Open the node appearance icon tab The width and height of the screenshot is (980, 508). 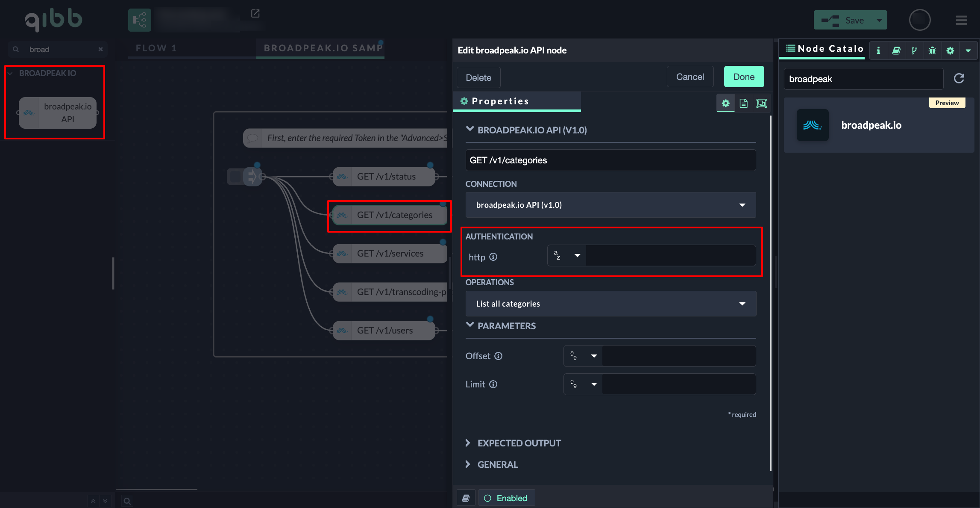pos(761,103)
